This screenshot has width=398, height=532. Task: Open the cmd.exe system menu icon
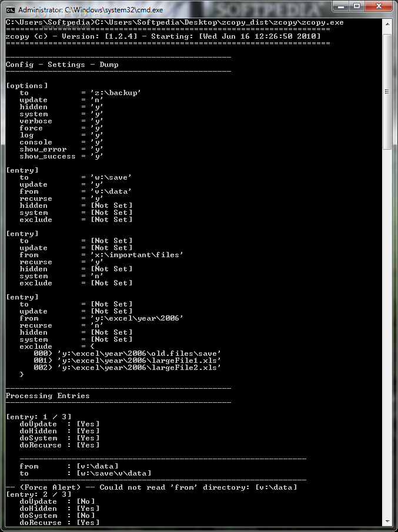coord(10,9)
